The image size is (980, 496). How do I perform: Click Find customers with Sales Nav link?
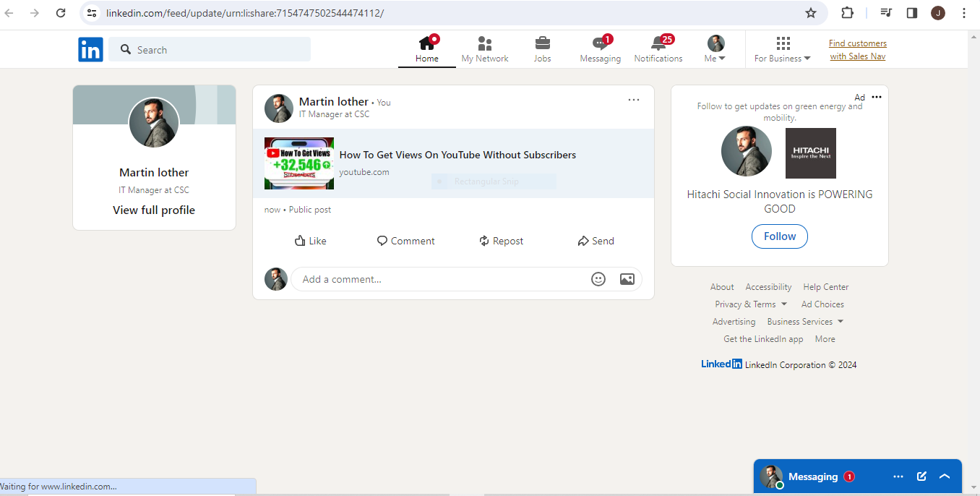click(x=858, y=50)
